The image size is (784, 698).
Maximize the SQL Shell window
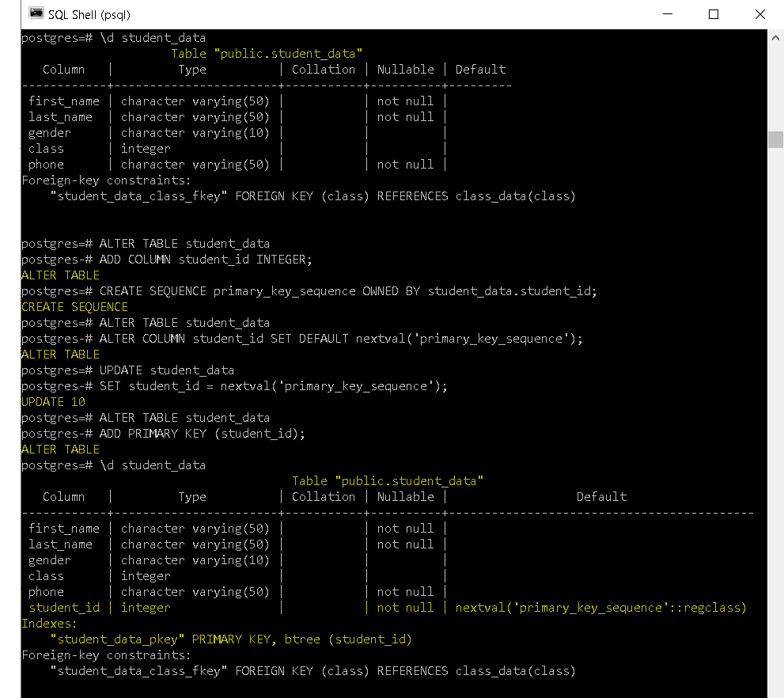713,14
